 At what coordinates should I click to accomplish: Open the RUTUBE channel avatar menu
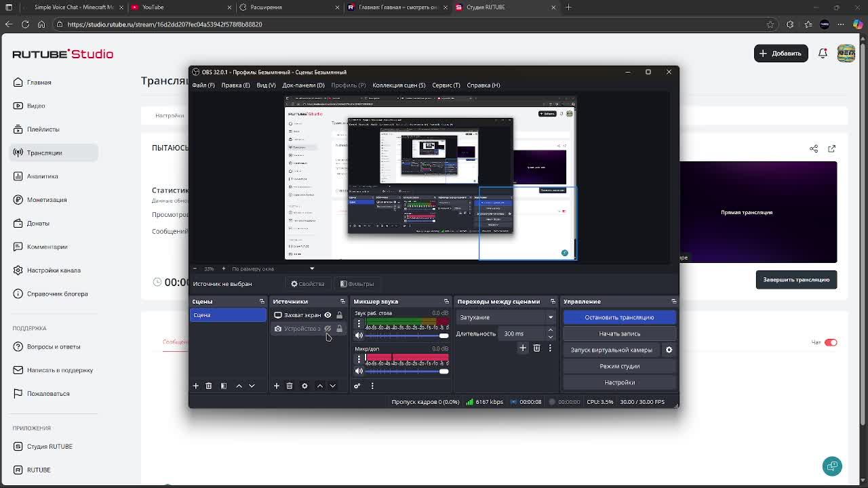click(846, 53)
